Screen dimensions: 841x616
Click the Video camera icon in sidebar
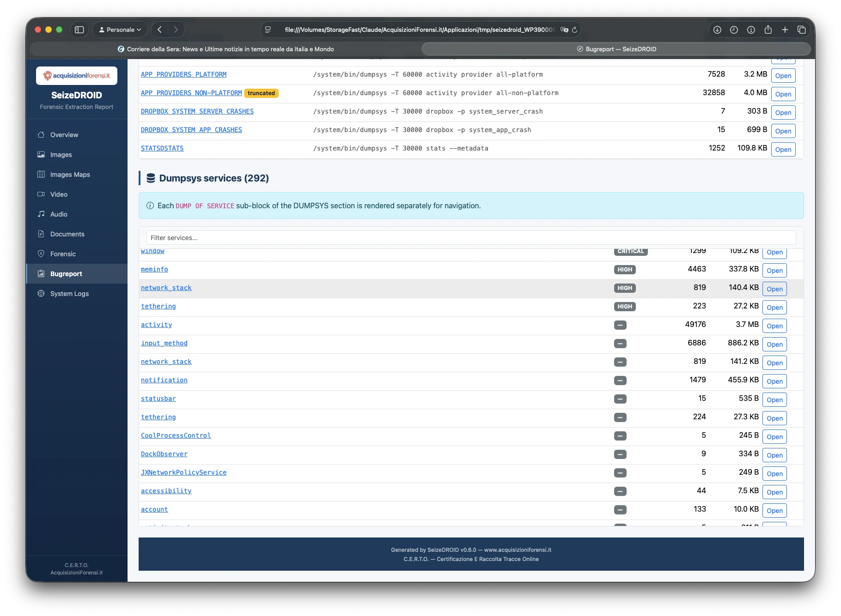coord(41,194)
